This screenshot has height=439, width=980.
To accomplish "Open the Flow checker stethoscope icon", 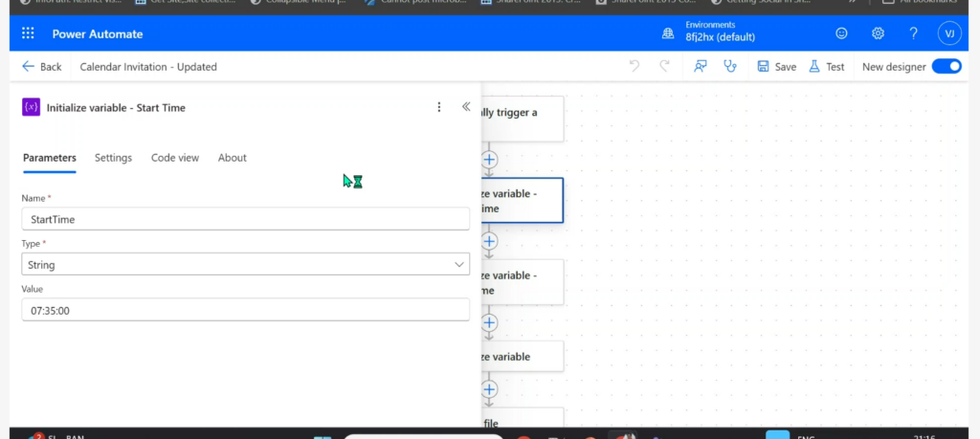I will [x=730, y=66].
